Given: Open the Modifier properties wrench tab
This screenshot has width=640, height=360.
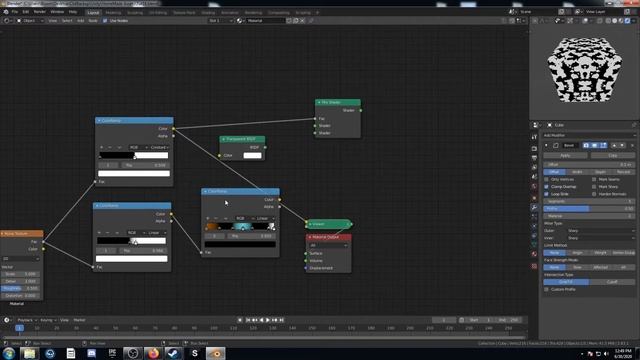Looking at the screenshot, I should pyautogui.click(x=534, y=208).
